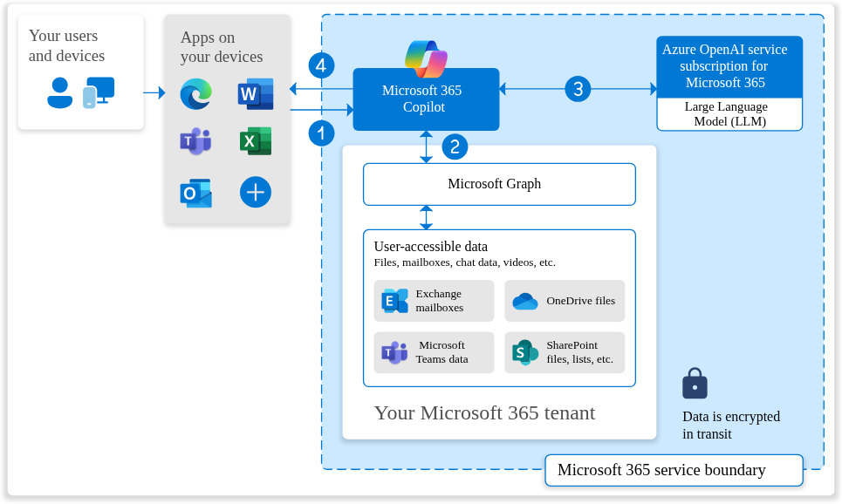Click the Azure OpenAI service subscription header
The image size is (842, 504).
tap(729, 66)
